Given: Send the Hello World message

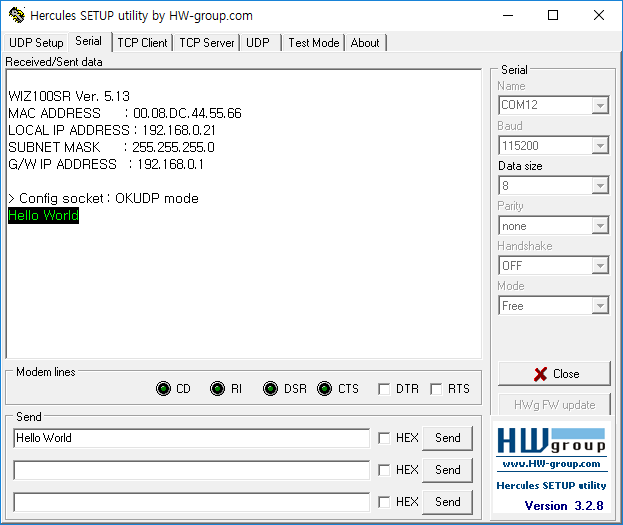Looking at the screenshot, I should [447, 438].
